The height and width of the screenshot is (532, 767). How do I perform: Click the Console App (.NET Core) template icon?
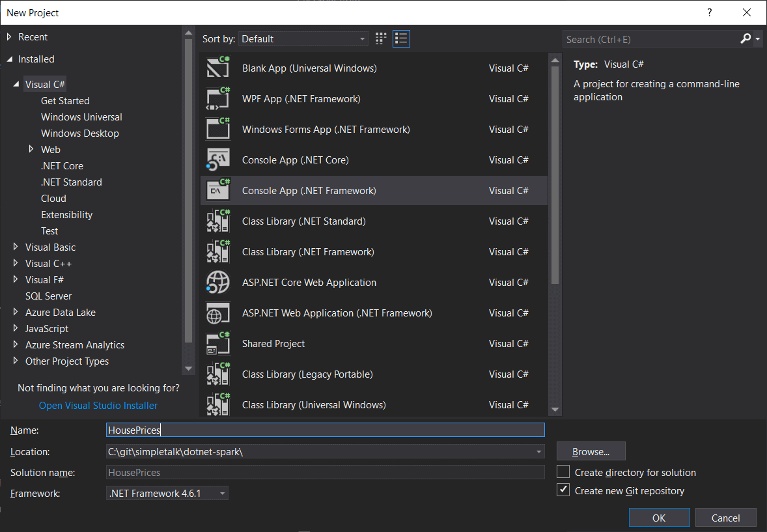pyautogui.click(x=217, y=160)
